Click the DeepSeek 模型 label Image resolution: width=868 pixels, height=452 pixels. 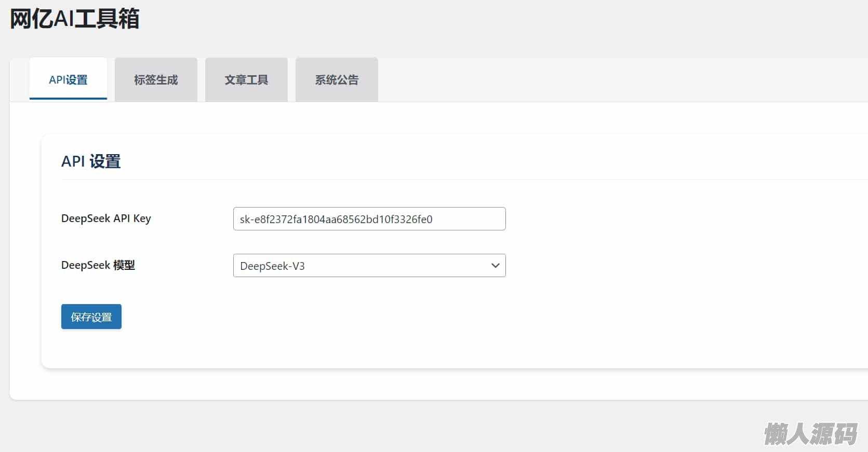point(98,265)
